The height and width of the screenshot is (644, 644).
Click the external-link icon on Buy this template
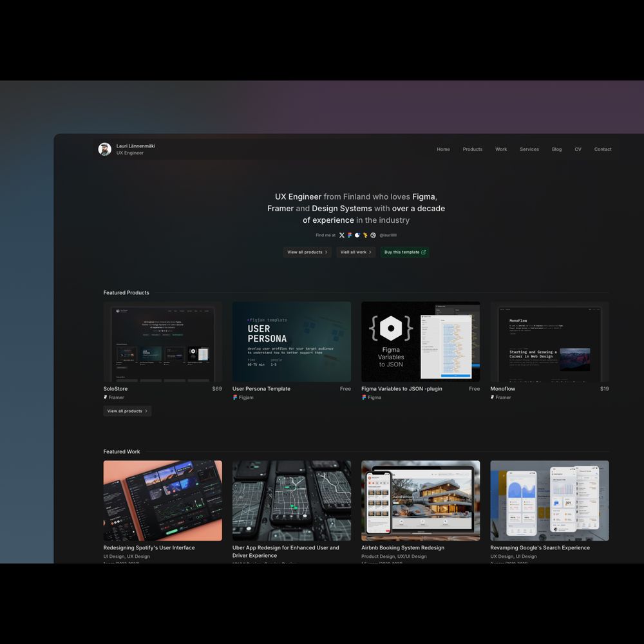423,252
